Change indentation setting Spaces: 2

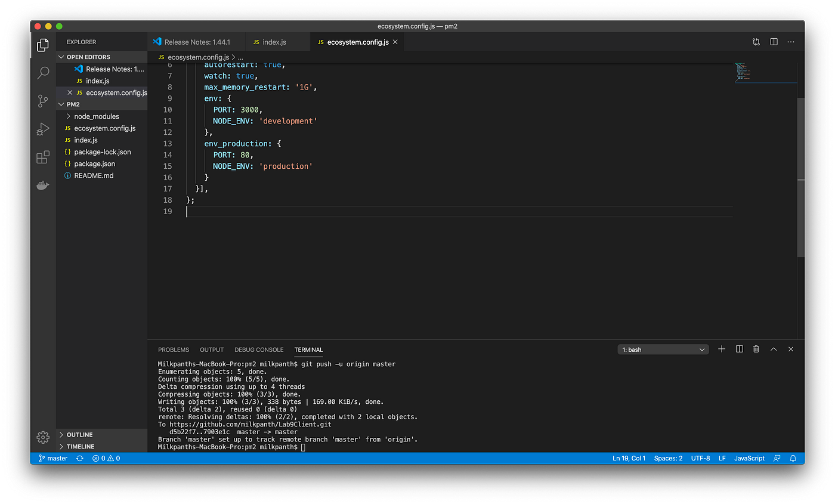[668, 458]
